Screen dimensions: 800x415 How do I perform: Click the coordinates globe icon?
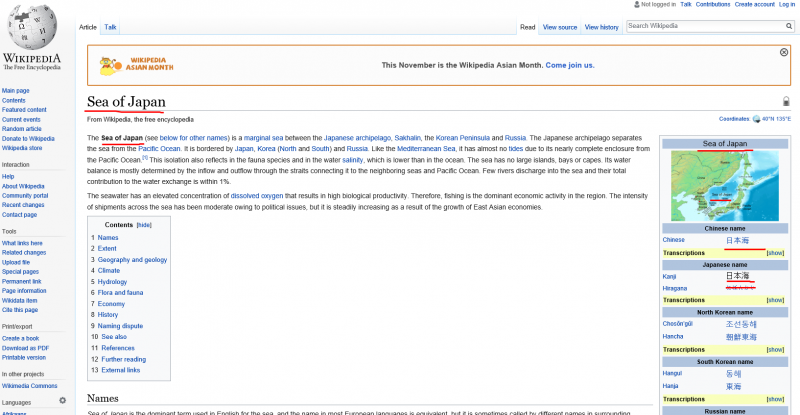(x=756, y=119)
